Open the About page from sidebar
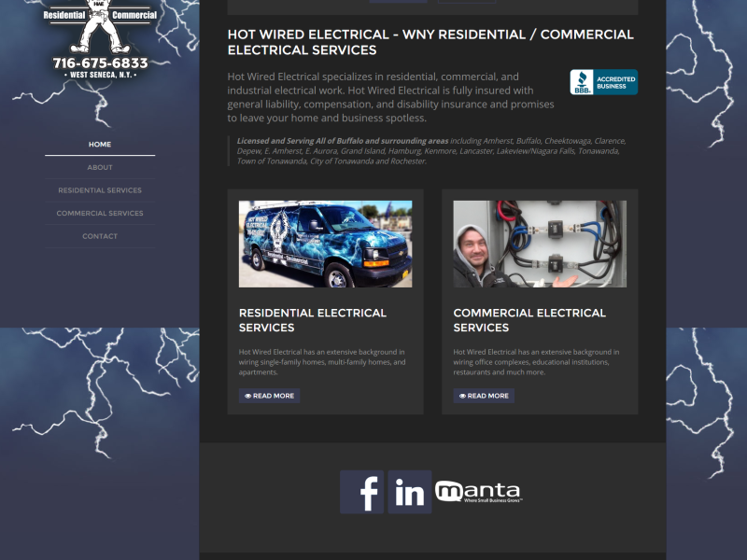This screenshot has height=560, width=747. point(100,168)
